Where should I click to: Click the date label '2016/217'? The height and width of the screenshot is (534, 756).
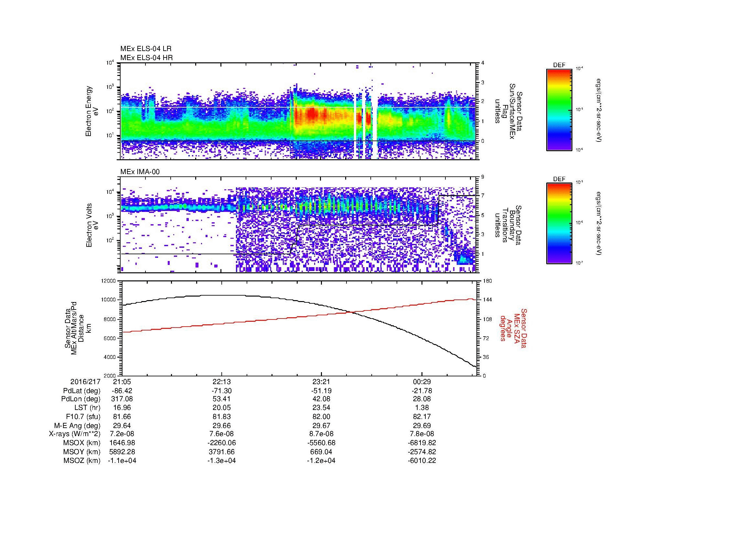coord(85,382)
